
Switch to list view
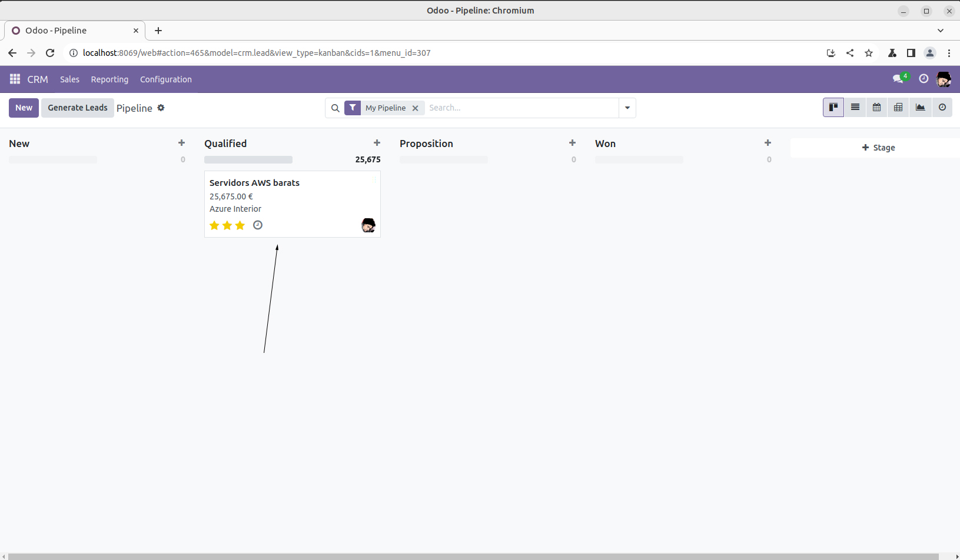855,108
